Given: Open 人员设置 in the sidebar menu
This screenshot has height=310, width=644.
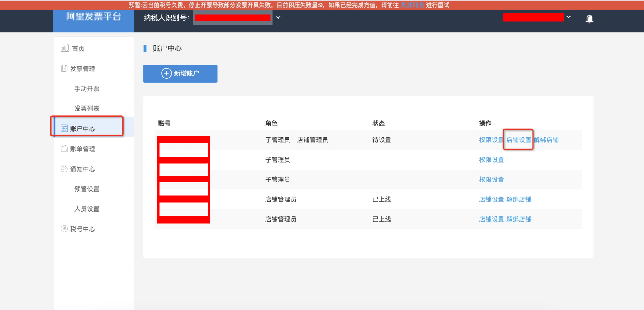Looking at the screenshot, I should (87, 209).
